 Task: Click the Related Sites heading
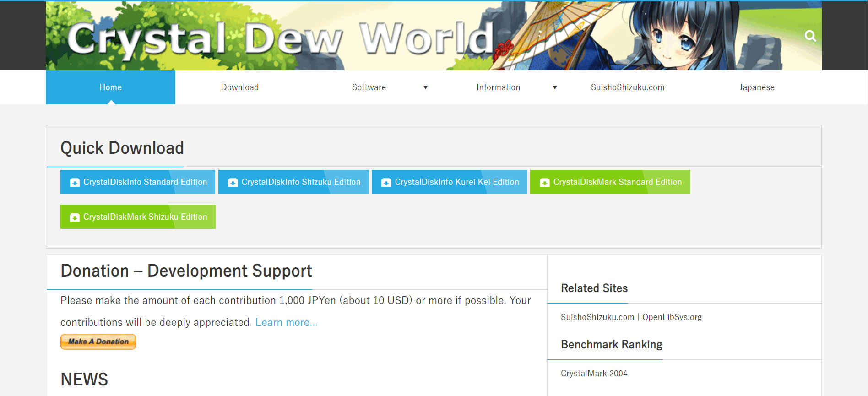pyautogui.click(x=594, y=288)
